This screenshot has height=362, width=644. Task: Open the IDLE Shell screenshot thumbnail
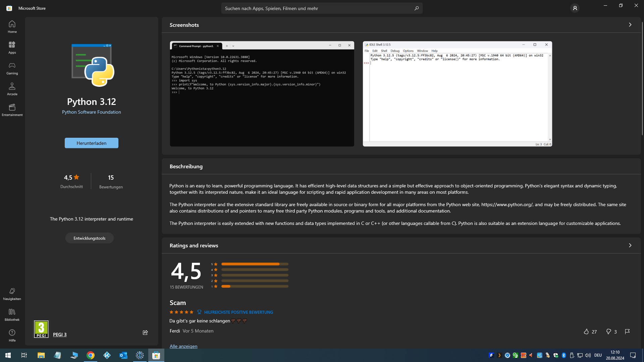(457, 94)
